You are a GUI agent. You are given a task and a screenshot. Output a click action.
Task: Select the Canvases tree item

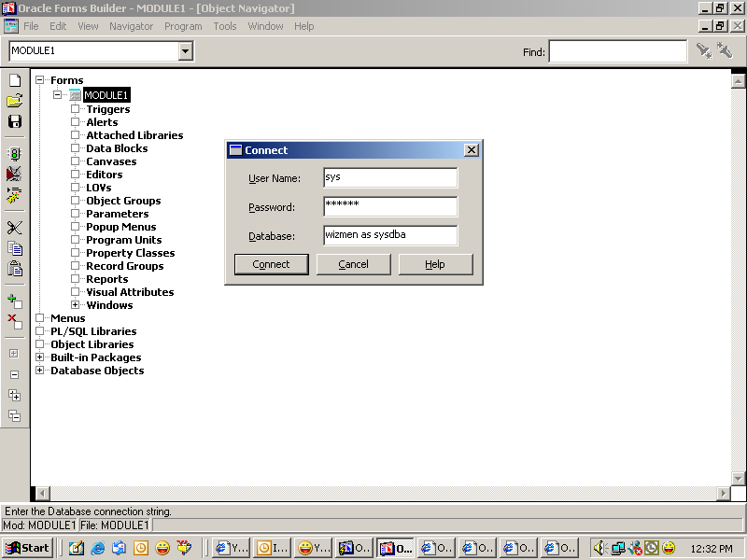point(111,161)
